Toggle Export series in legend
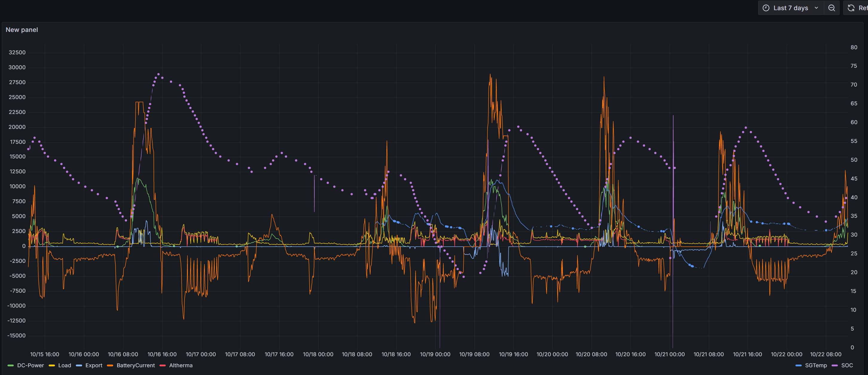The width and height of the screenshot is (868, 375). pos(94,365)
